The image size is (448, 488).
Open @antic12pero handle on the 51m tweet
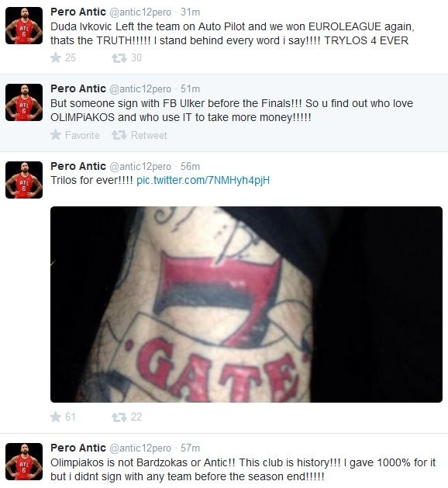click(x=140, y=89)
